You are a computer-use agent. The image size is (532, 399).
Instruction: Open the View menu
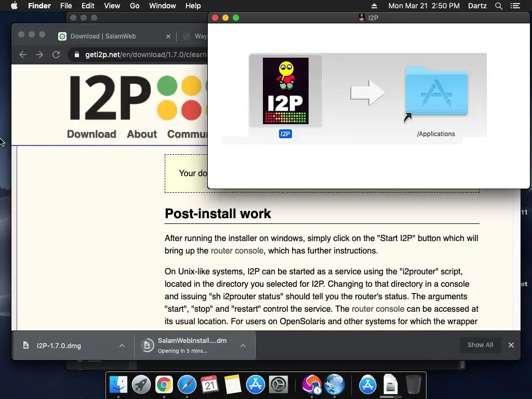[x=112, y=6]
